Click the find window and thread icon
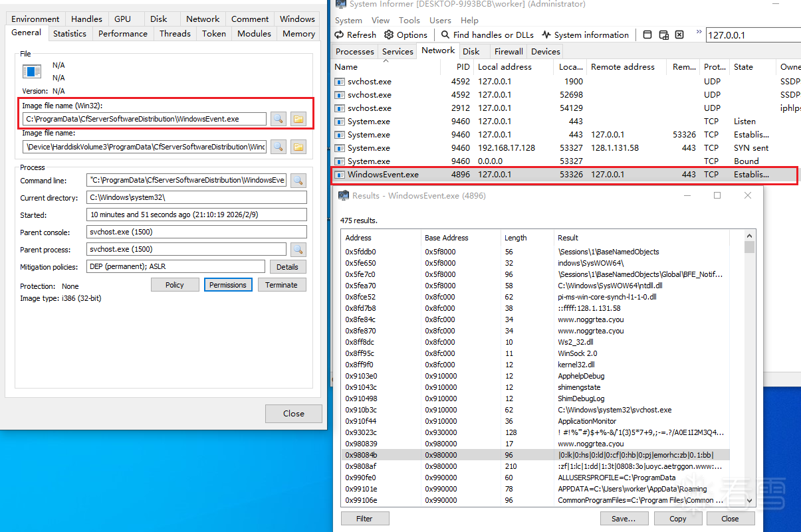Viewport: 801px width, 532px height. point(663,35)
